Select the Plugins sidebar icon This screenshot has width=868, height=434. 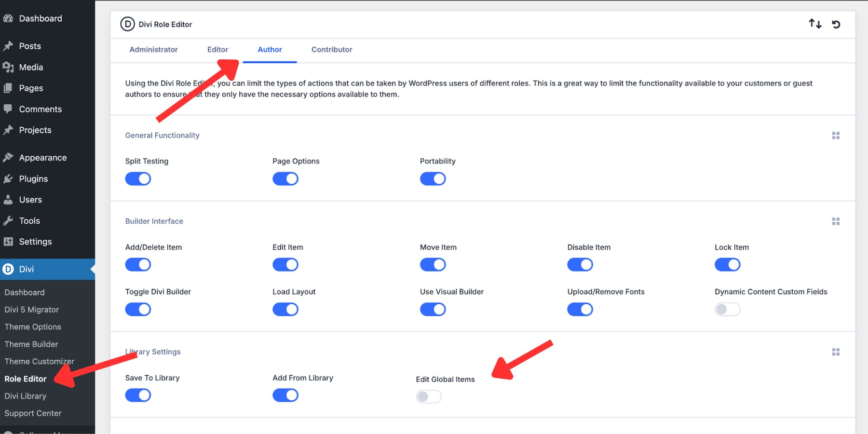click(x=9, y=178)
